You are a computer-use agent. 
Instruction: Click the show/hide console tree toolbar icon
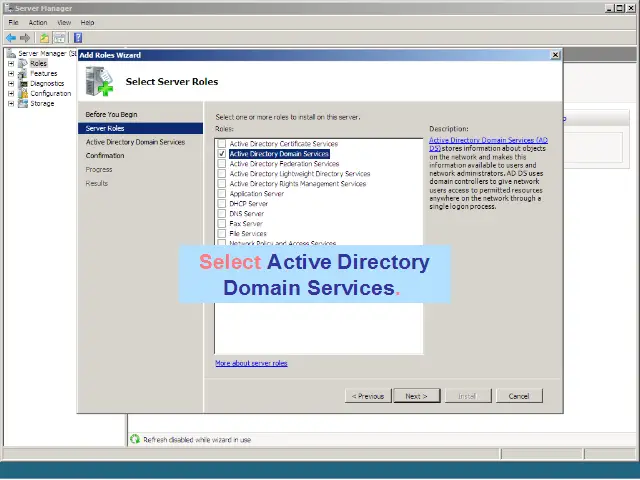[60, 38]
